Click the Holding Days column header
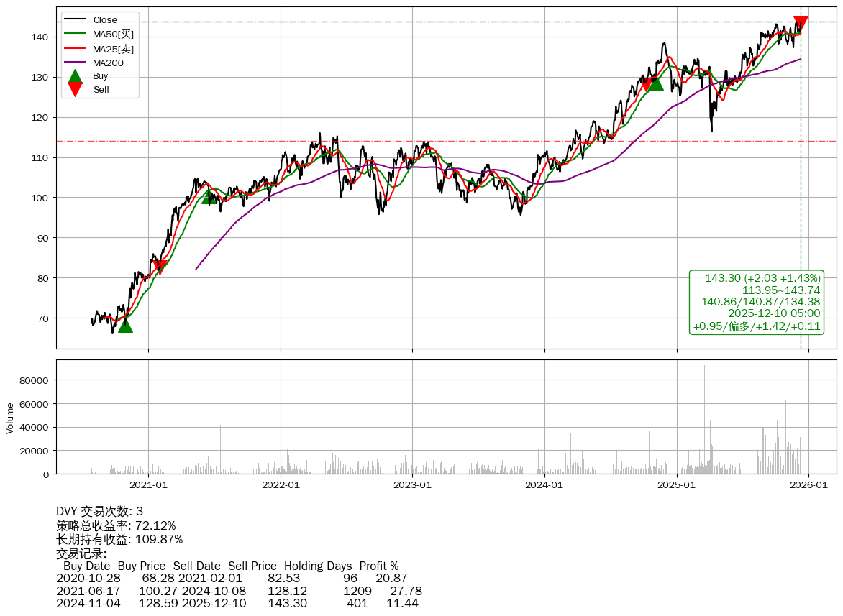The width and height of the screenshot is (843, 616). click(318, 566)
